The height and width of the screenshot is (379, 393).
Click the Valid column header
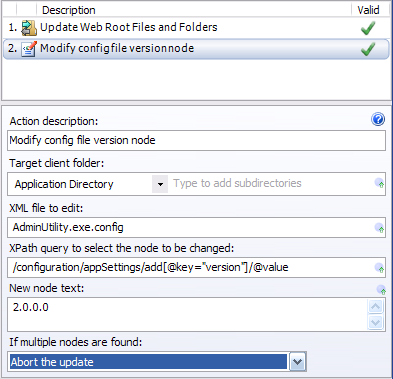369,10
